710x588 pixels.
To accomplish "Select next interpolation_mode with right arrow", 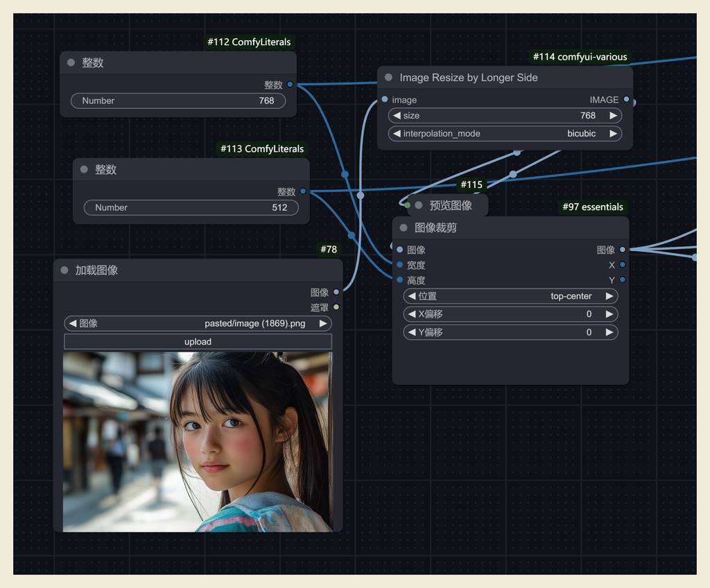I will pyautogui.click(x=613, y=134).
